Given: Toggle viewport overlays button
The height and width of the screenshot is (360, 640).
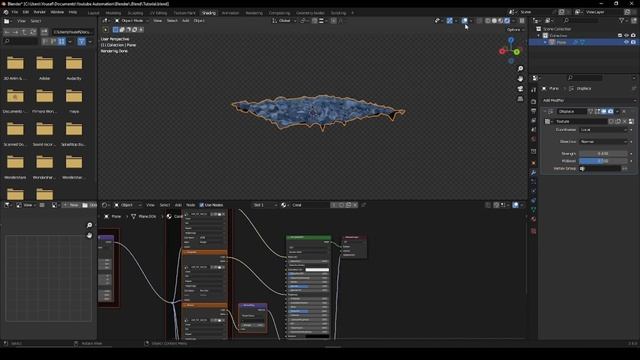Looking at the screenshot, I should 464,21.
